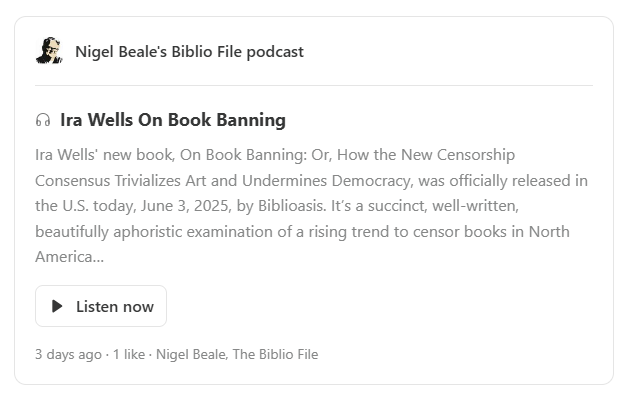This screenshot has height=399, width=627.
Task: Click the horizontal divider under podcast header
Action: (314, 85)
